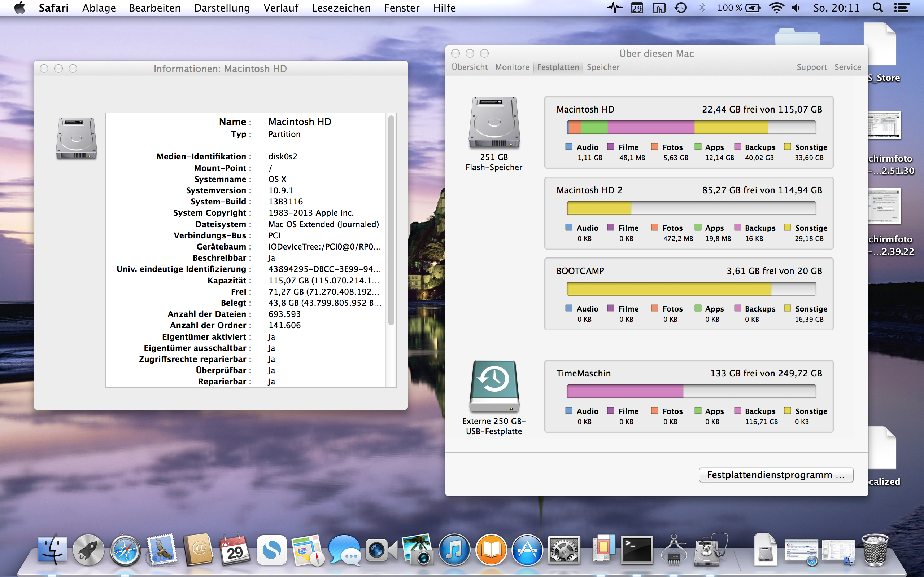
Task: Switch to the Speicher tab
Action: pos(603,67)
